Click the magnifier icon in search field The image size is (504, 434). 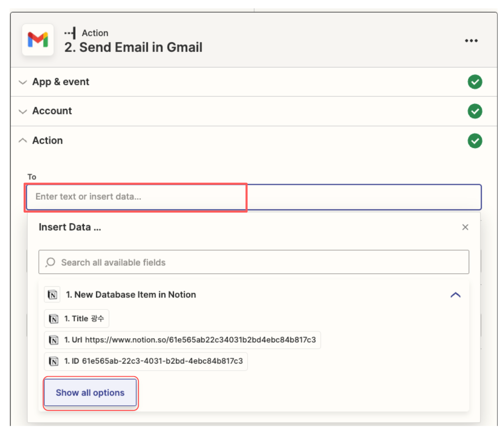pyautogui.click(x=50, y=262)
